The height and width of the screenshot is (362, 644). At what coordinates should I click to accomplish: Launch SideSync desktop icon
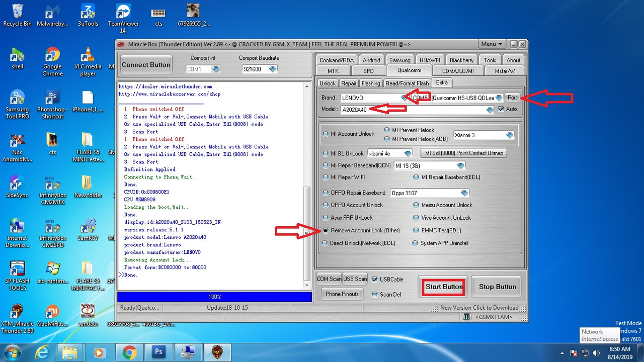(17, 187)
